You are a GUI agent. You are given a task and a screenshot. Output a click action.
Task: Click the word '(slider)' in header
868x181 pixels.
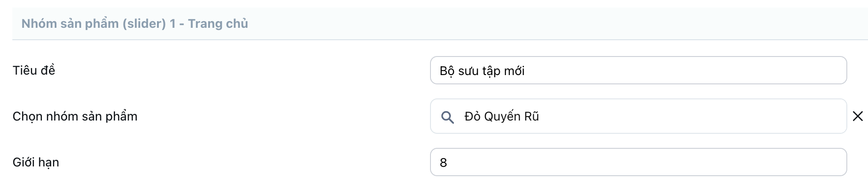[144, 23]
